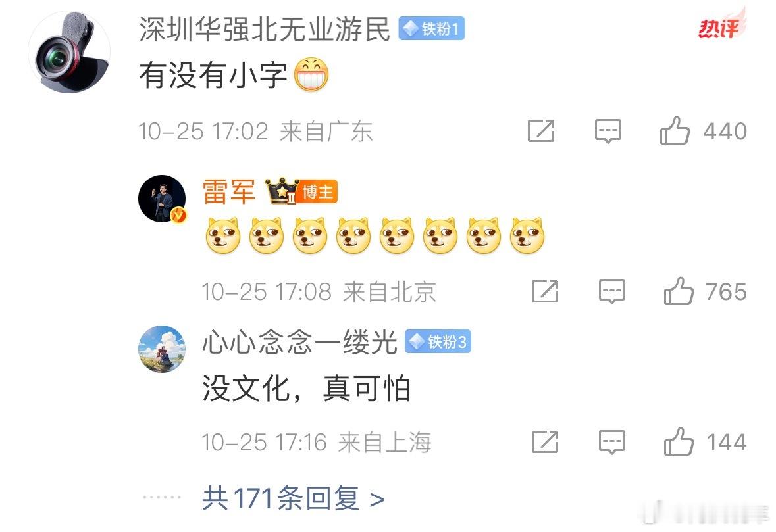Viewport: 776px width, 532px height.
Task: Tap the 铁粉1 fan badge
Action: tap(432, 29)
